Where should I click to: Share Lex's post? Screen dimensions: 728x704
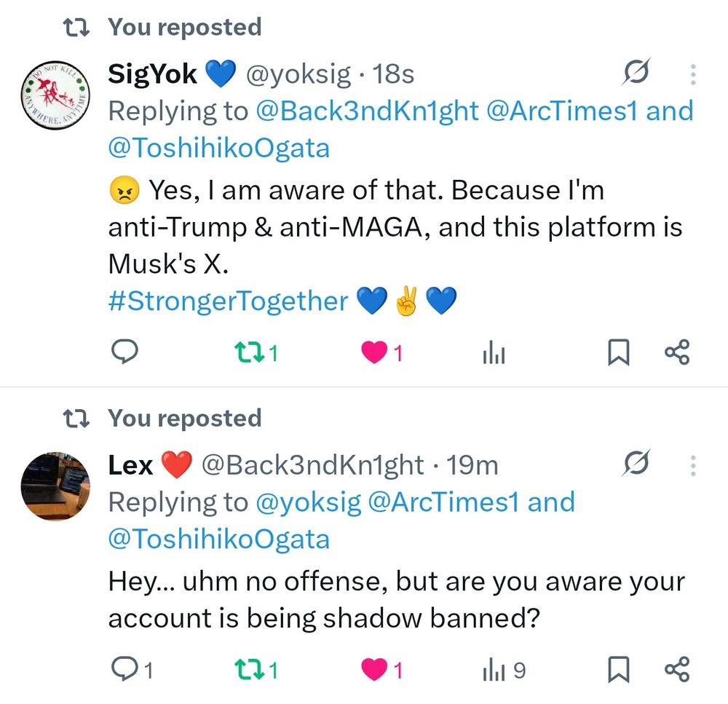[676, 668]
